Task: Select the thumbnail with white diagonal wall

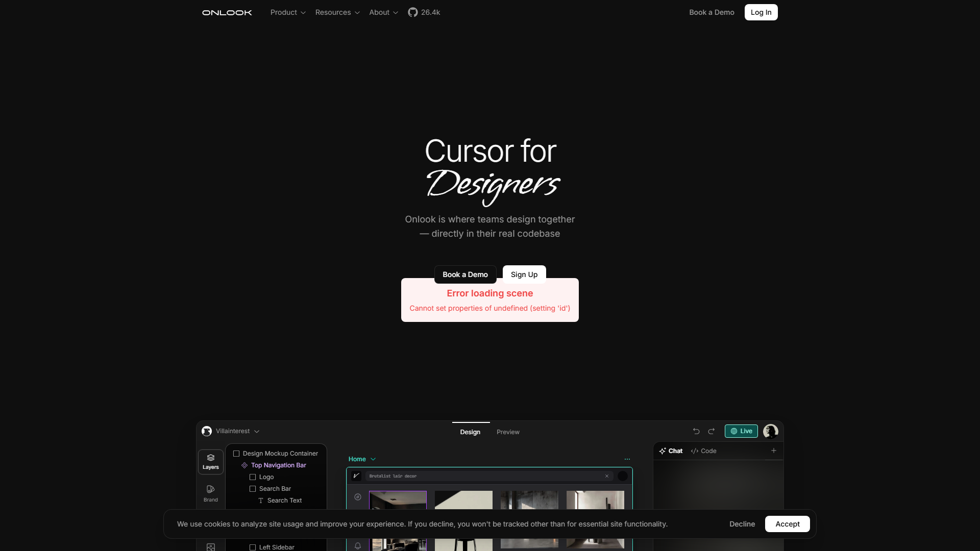Action: coord(463,500)
